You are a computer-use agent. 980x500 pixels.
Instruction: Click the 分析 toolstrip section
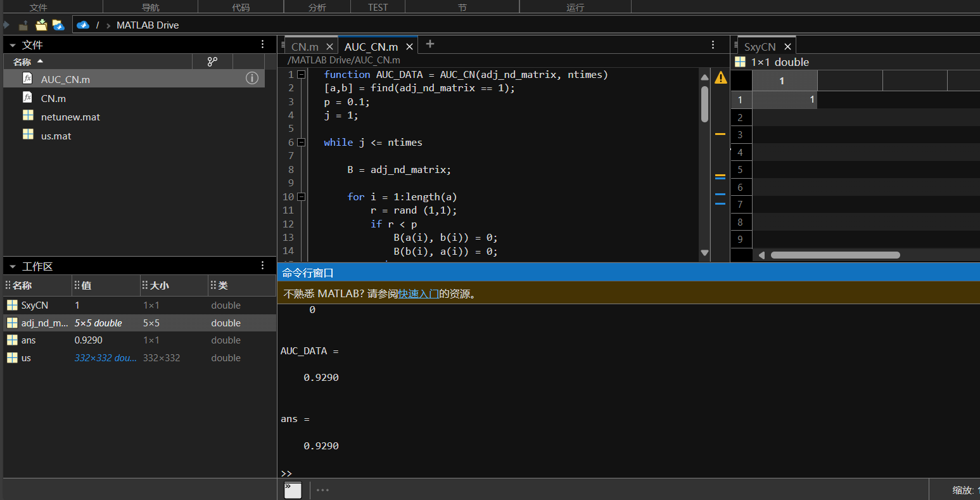(317, 8)
